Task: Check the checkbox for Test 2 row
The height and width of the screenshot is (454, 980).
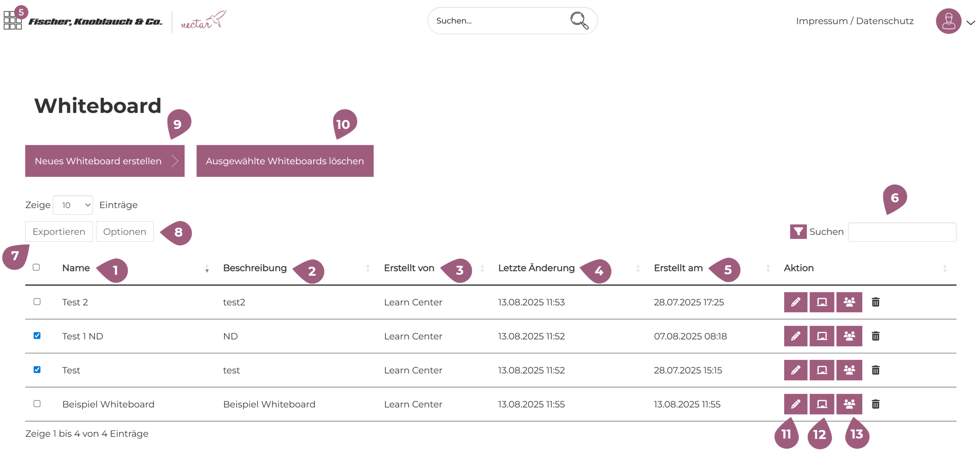Action: (37, 302)
